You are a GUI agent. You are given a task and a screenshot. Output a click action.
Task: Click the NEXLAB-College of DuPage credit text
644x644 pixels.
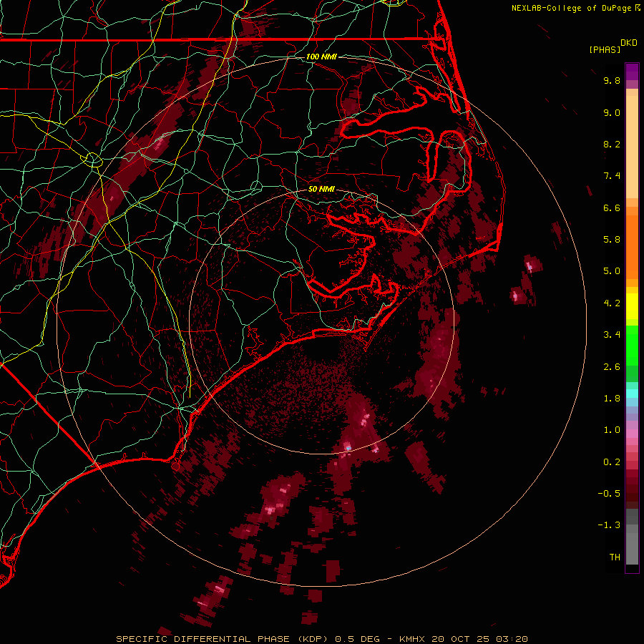(x=572, y=8)
